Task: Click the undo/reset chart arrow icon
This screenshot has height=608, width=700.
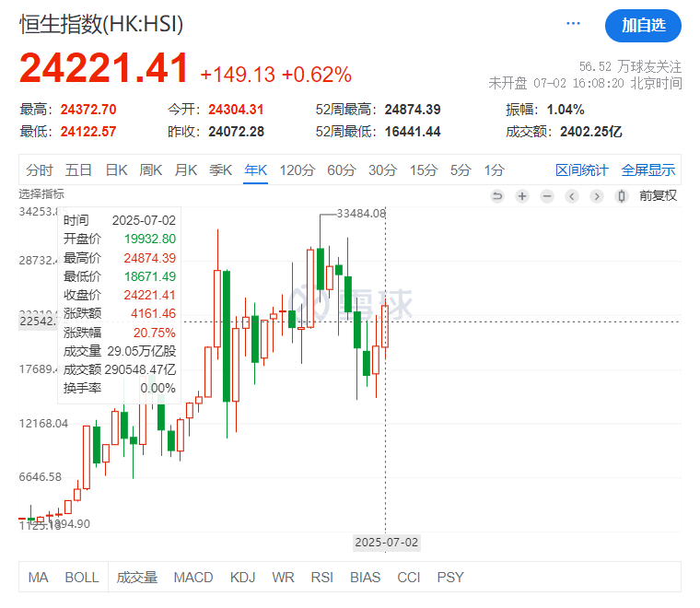Action: 496,196
